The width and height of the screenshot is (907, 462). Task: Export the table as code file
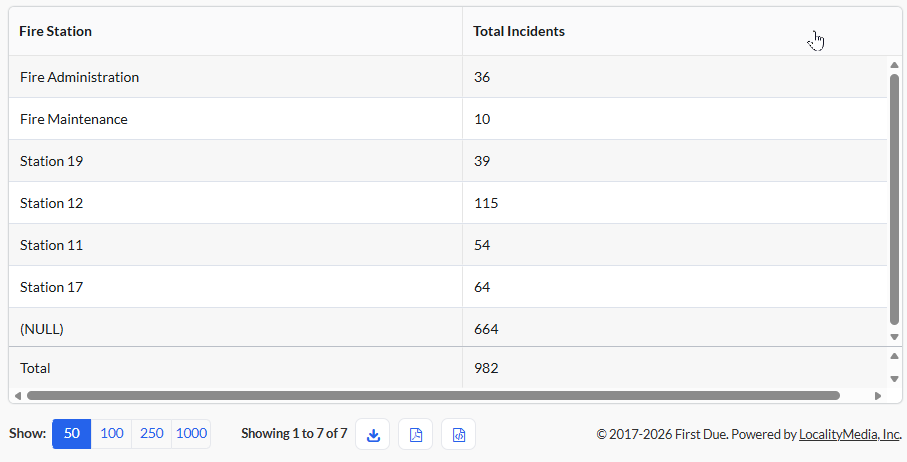[459, 434]
